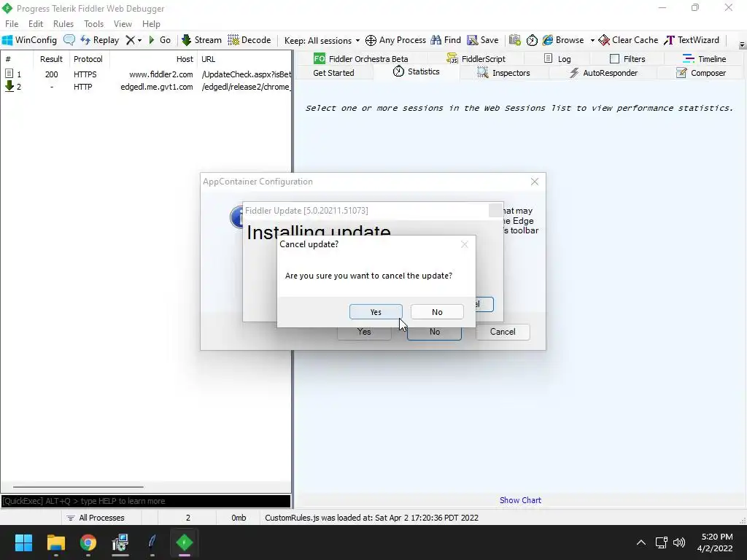Open Google Chrome from taskbar
Image resolution: width=747 pixels, height=560 pixels.
click(88, 542)
